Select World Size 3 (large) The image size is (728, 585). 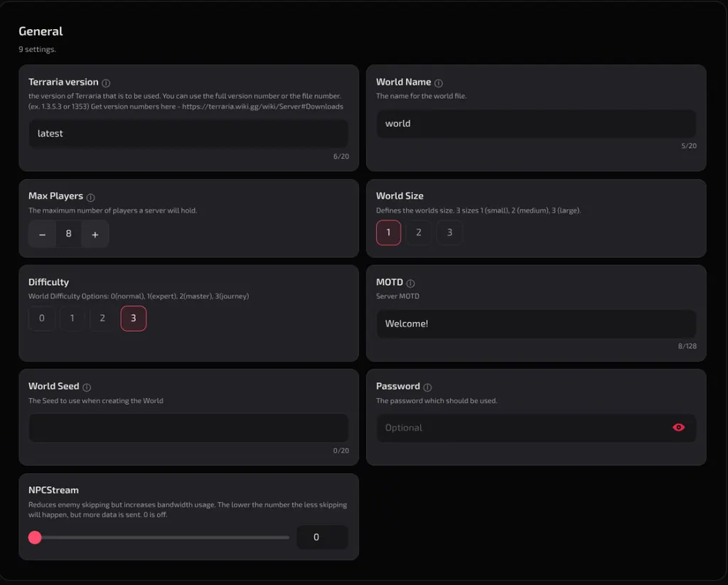449,232
